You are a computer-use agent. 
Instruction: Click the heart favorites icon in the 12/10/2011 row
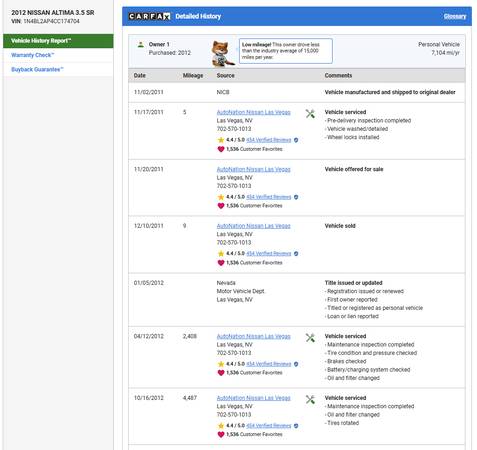[x=221, y=263]
